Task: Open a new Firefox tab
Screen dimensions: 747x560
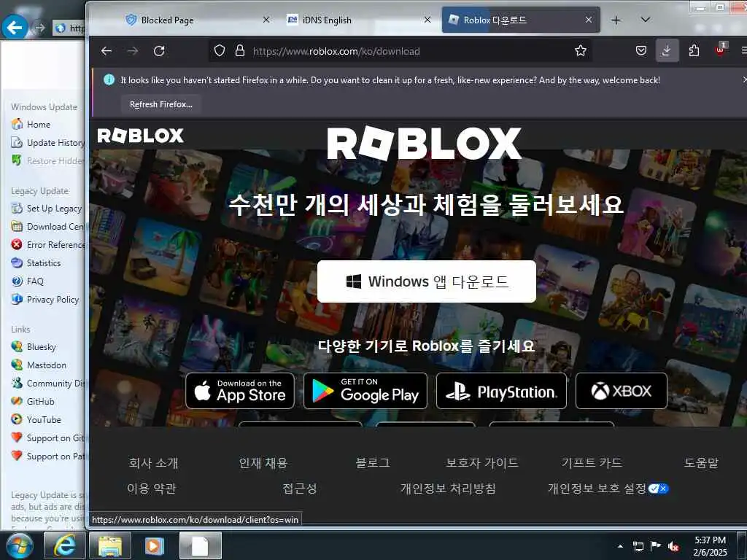Action: 616,20
